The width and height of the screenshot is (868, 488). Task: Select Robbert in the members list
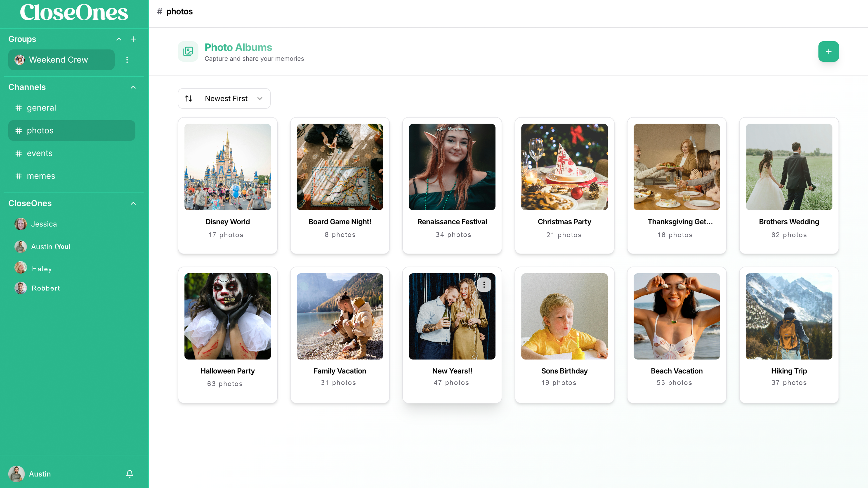45,288
